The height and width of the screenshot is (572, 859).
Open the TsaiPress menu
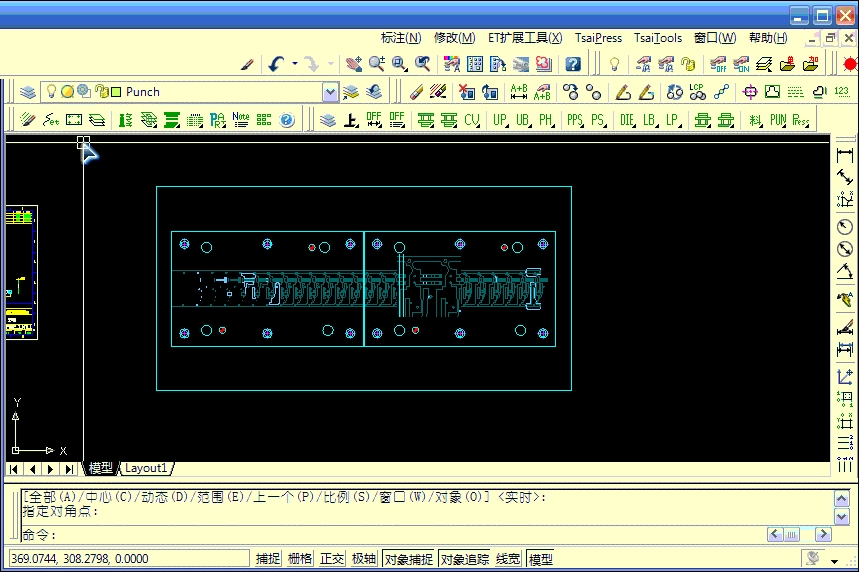click(x=598, y=38)
